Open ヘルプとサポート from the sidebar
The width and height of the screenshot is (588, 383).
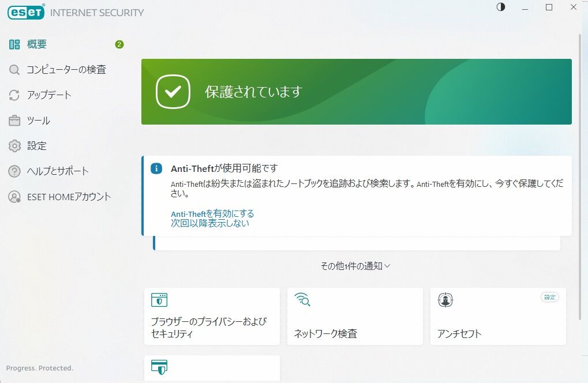coord(58,171)
